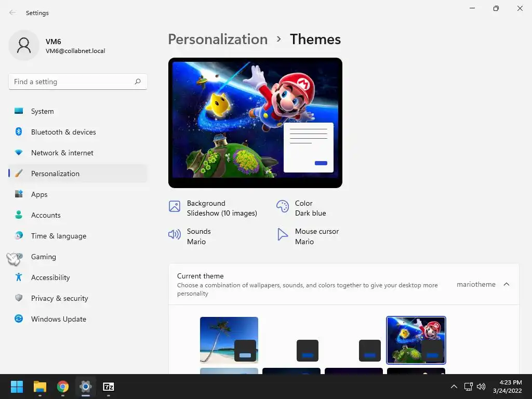Click the search magnifier icon
This screenshot has width=532, height=399.
(137, 82)
